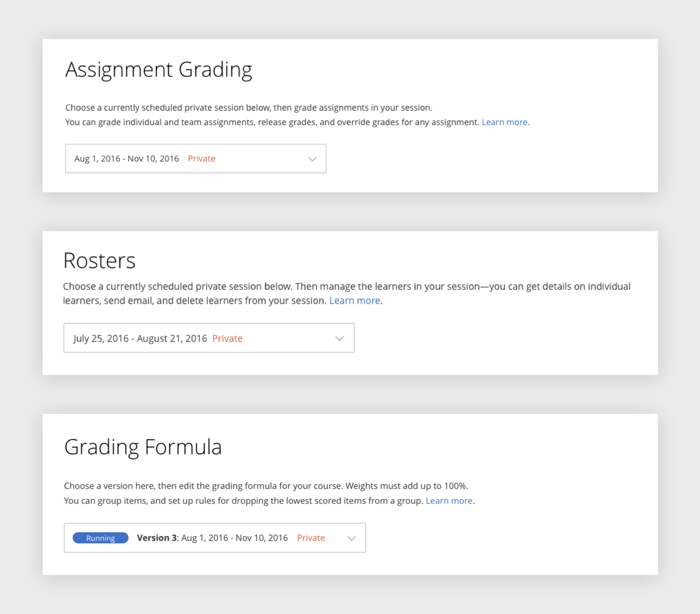Click the Rosters heading

[x=100, y=260]
